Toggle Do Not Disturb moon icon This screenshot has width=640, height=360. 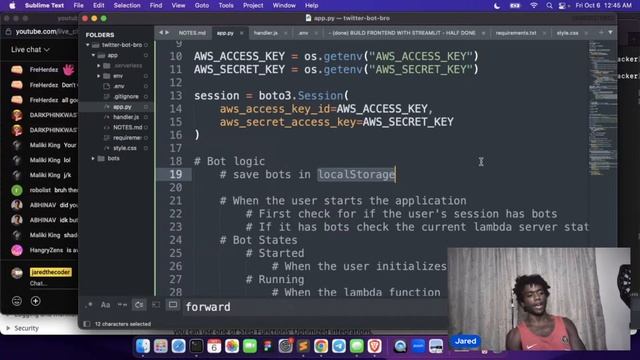click(497, 5)
